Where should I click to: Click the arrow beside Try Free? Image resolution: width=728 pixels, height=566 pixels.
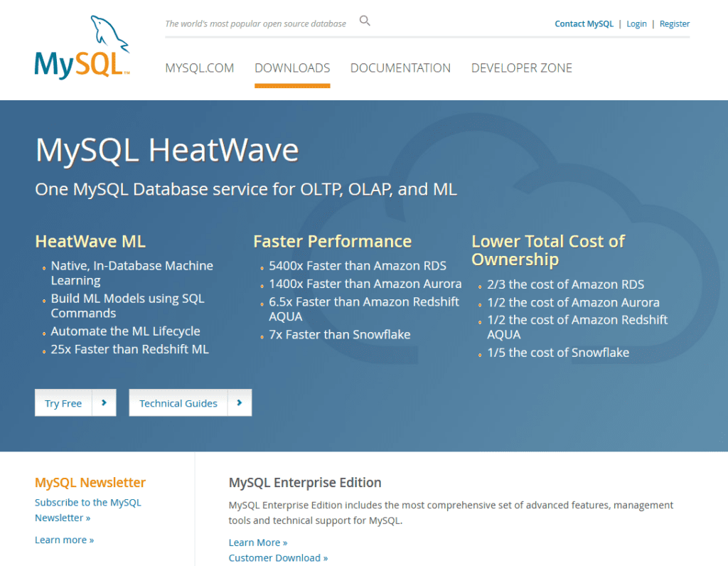pos(104,402)
